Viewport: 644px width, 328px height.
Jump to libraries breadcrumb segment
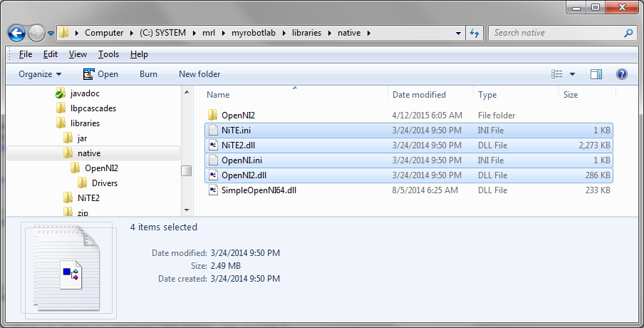(307, 33)
